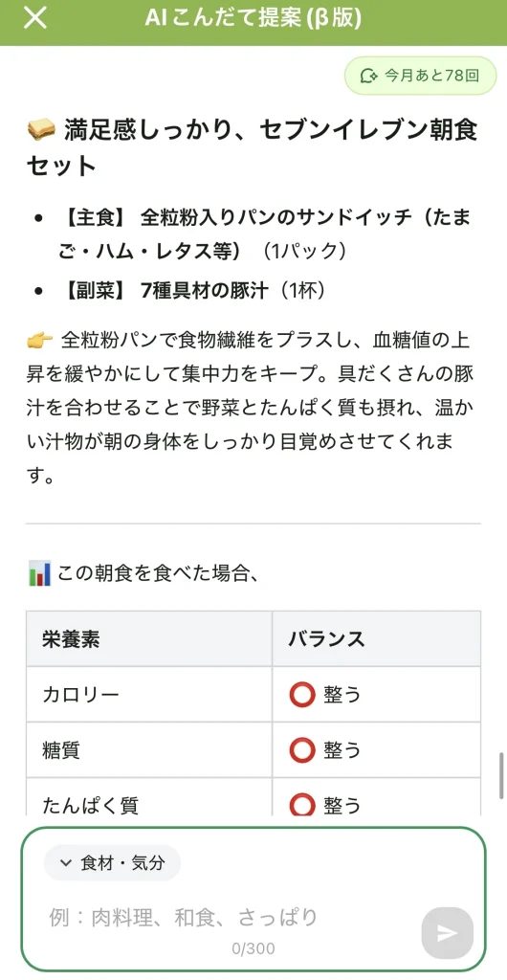Viewport: 507px width, 980px height.
Task: Close the AI menu suggestion screen
Action: pos(35,18)
